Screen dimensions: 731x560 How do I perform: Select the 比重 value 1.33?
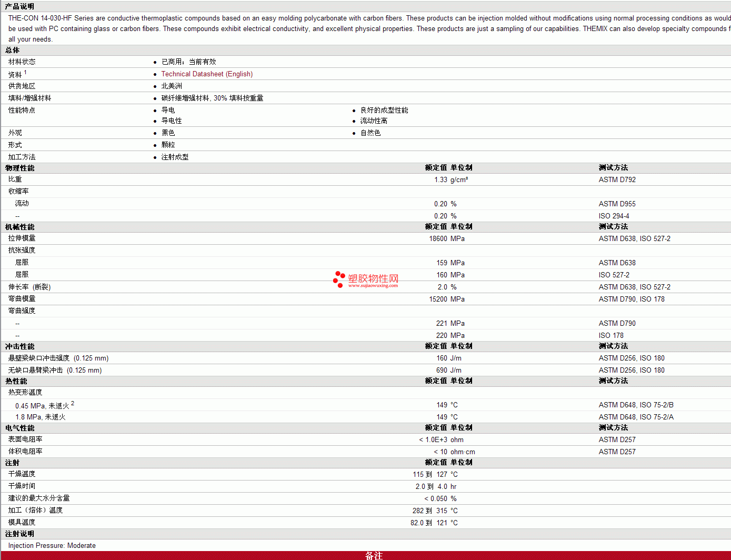click(440, 180)
